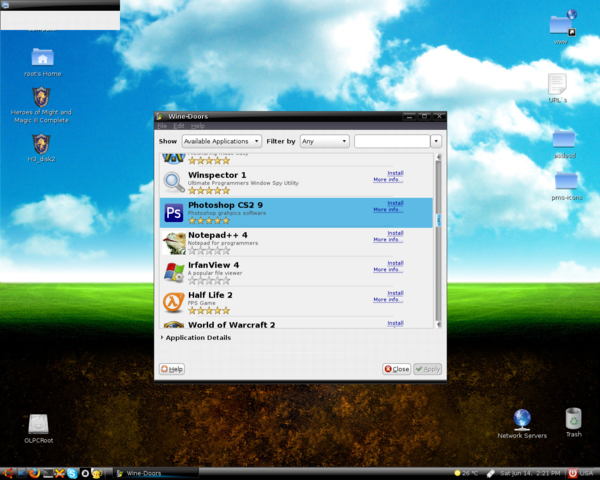Click Install link for World of Warcraft

(x=395, y=323)
